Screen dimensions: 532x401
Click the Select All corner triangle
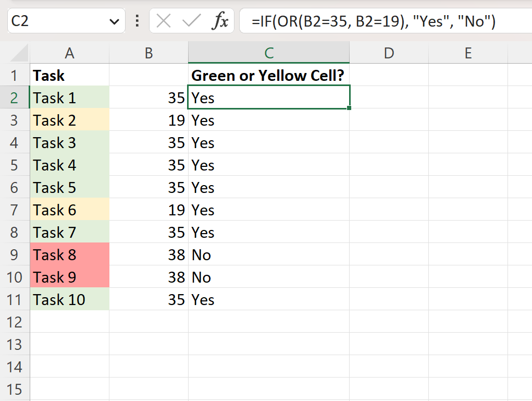click(x=19, y=53)
